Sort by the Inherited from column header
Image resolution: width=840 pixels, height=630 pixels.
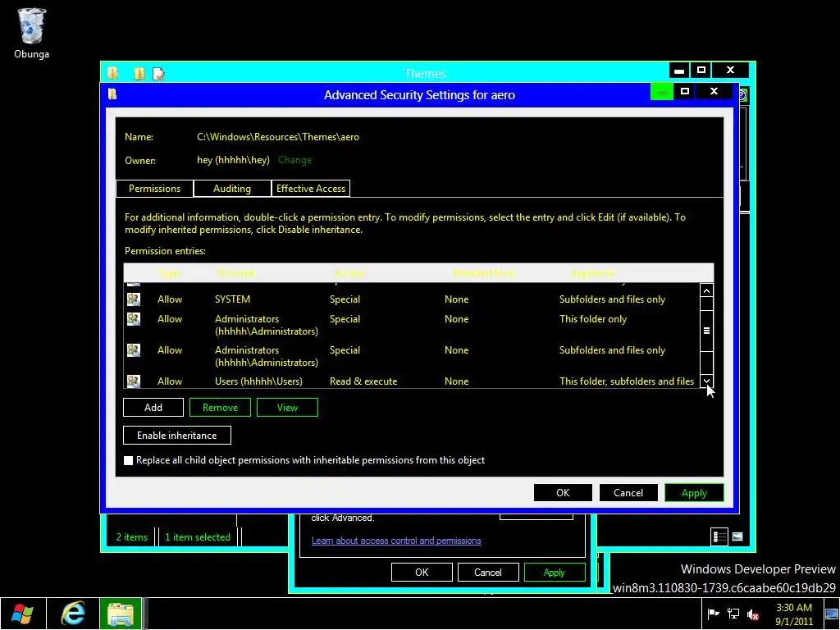[484, 273]
